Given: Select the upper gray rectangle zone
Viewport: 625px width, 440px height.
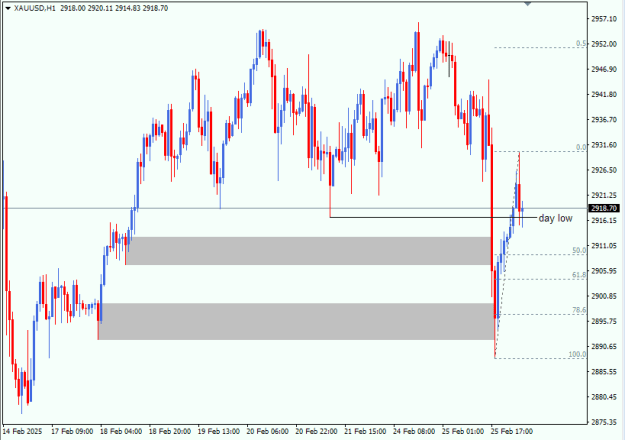Looking at the screenshot, I should pos(309,251).
